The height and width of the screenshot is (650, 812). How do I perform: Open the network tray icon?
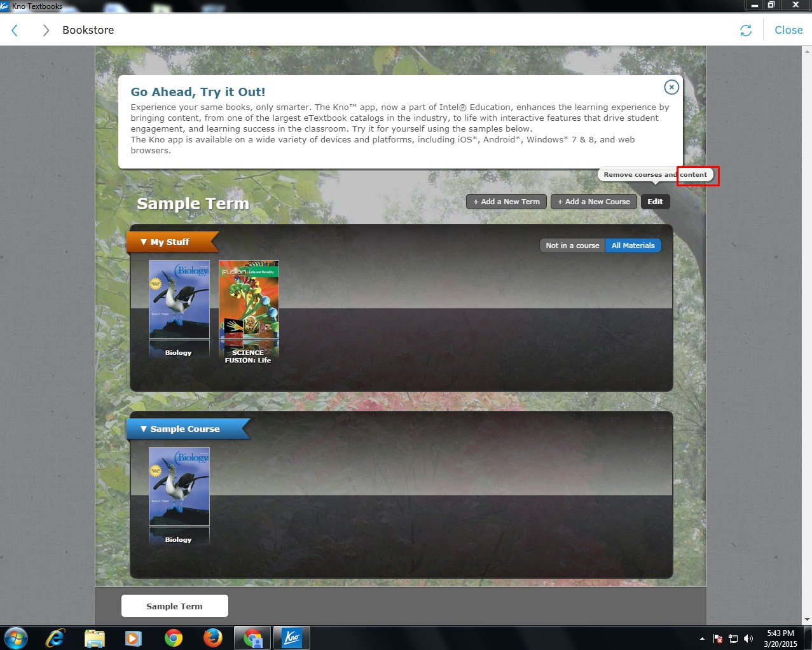(x=733, y=639)
